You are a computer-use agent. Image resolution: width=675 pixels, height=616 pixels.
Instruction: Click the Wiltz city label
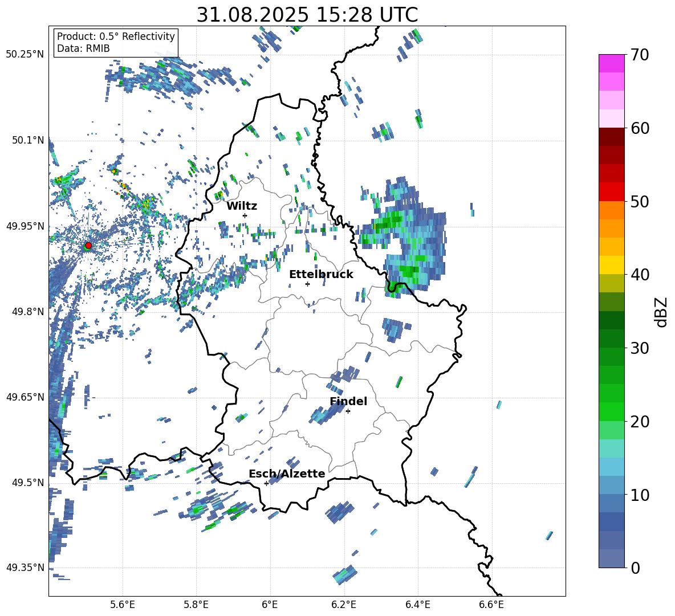coord(242,206)
